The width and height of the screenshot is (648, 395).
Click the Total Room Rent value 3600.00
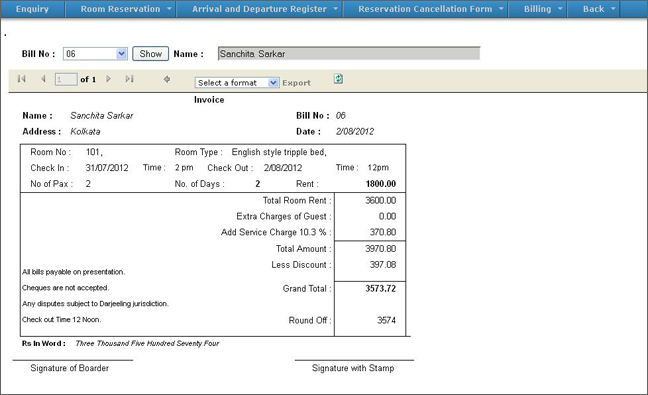380,200
